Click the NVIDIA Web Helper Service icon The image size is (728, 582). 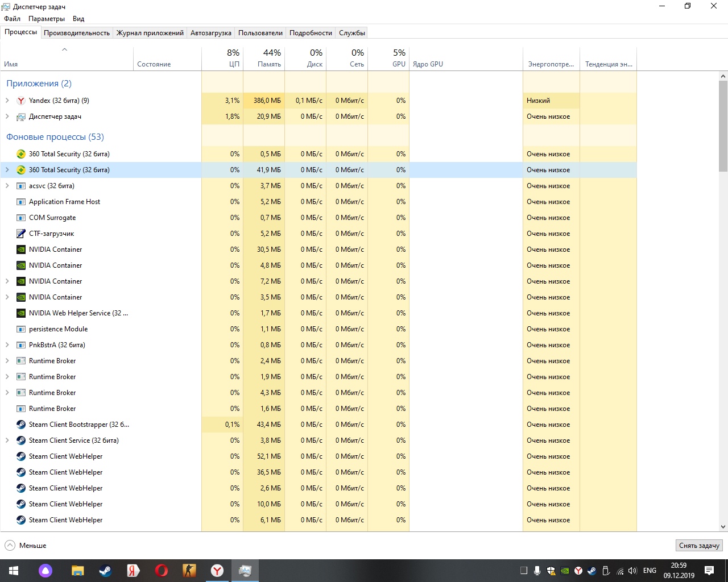pos(21,313)
